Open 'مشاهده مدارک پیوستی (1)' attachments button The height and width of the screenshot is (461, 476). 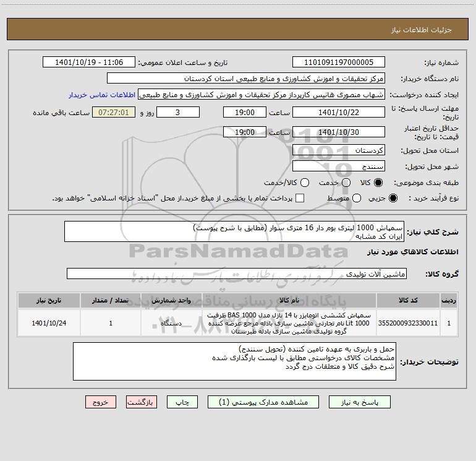263,402
